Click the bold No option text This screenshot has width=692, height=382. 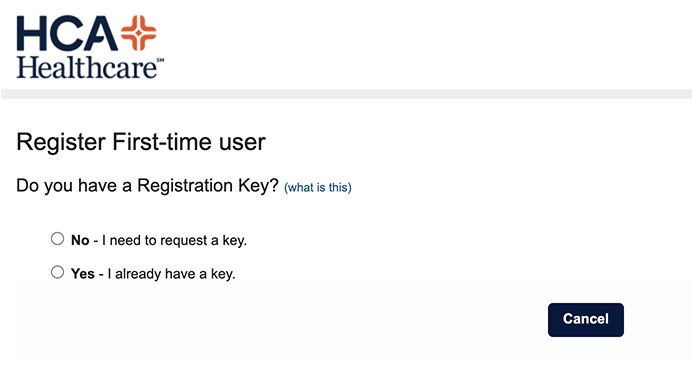80,240
